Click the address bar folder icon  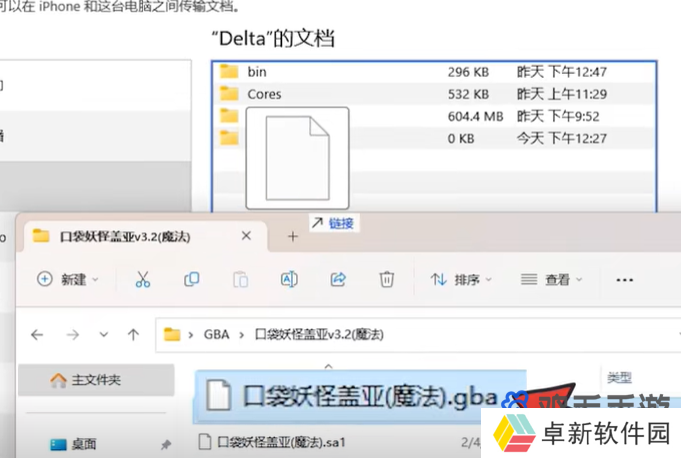tap(172, 334)
